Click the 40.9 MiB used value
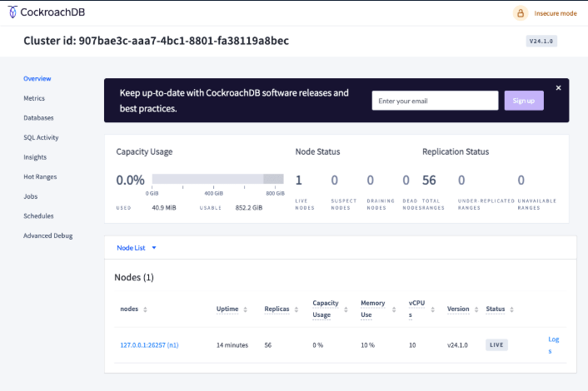 click(164, 207)
